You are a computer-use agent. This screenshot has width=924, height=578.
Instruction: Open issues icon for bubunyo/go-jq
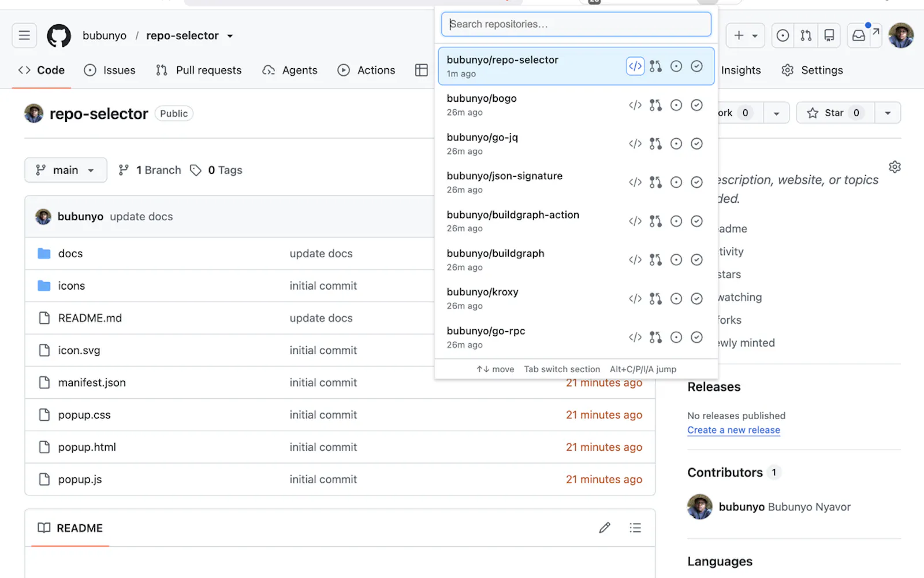tap(676, 144)
